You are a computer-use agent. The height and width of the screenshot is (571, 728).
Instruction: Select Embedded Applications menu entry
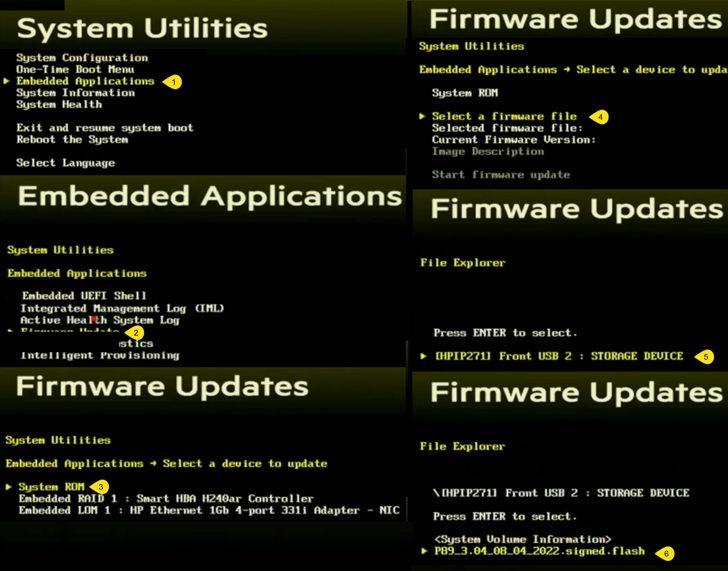click(85, 81)
